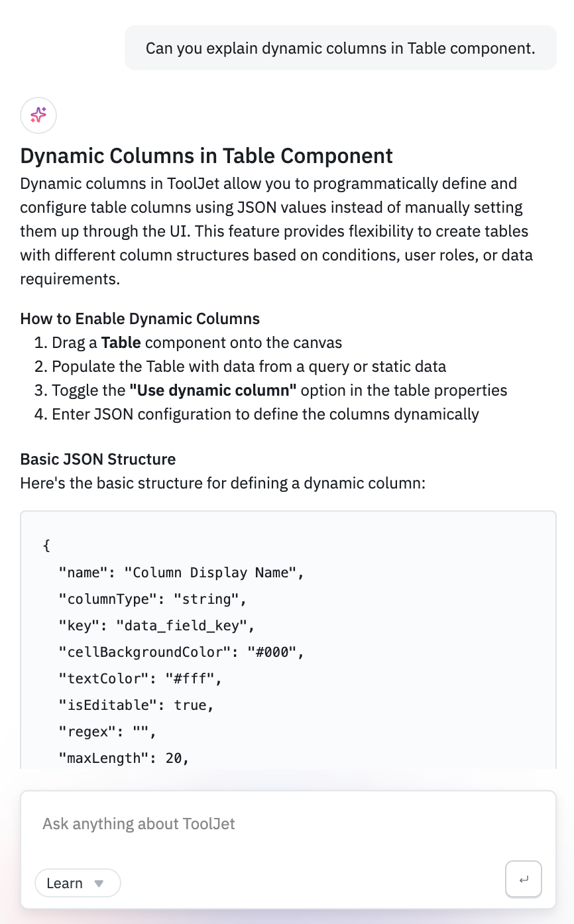Click step 4 about entering JSON configuration
Screen dimensions: 574x924
(265, 414)
